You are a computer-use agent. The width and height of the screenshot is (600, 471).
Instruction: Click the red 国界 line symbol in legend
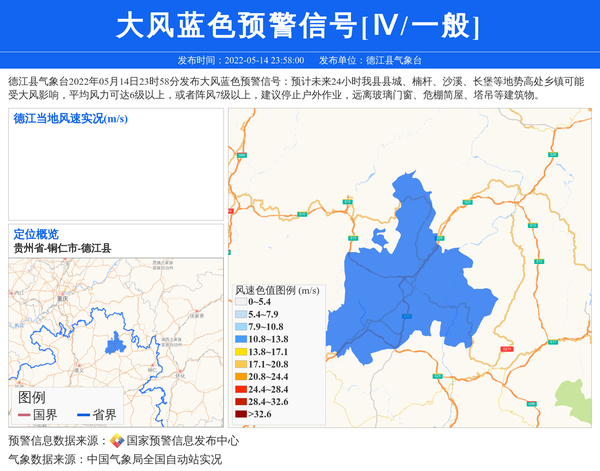point(25,415)
